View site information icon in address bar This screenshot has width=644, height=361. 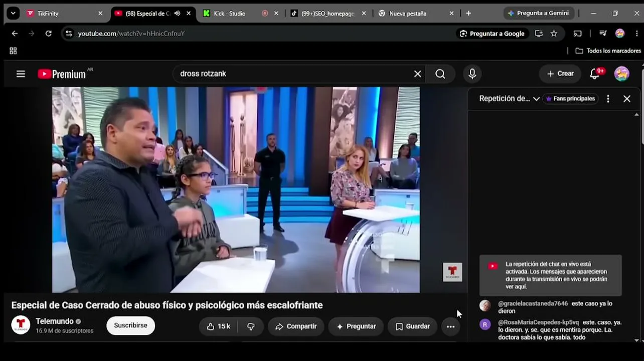coord(69,34)
